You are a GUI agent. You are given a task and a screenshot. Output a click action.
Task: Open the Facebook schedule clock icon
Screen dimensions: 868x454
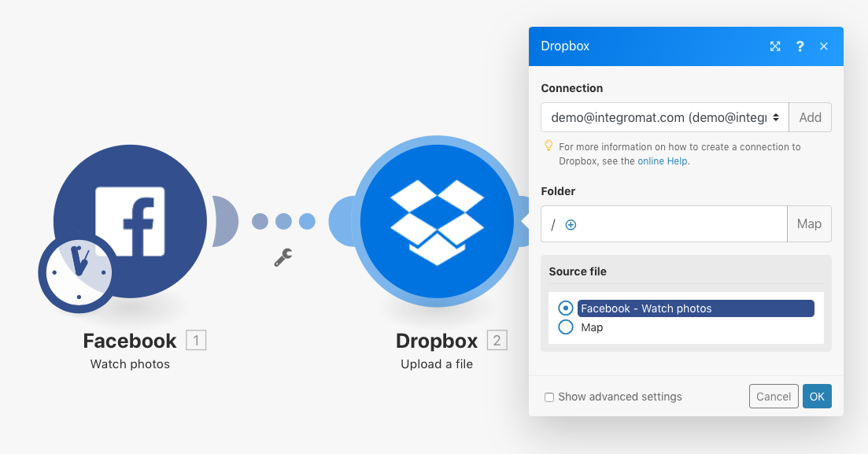(x=76, y=273)
